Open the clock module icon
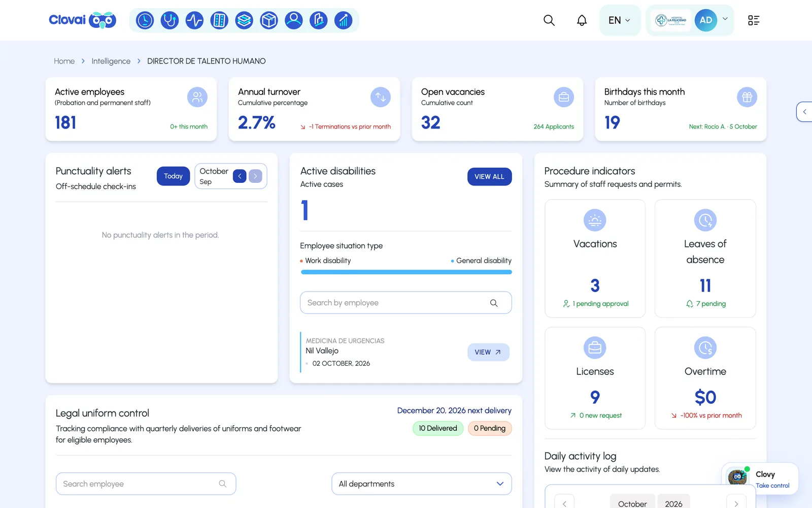Screen dimensions: 812x508 coord(145,20)
